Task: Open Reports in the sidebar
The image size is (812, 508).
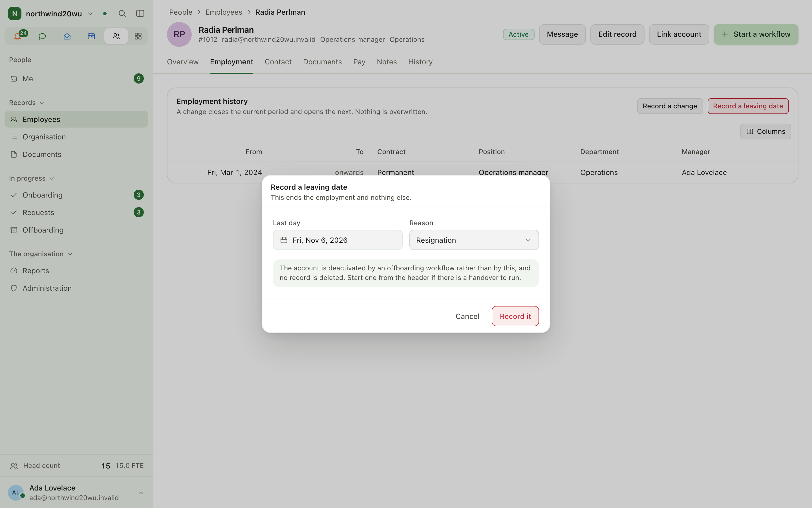Action: pyautogui.click(x=76, y=270)
